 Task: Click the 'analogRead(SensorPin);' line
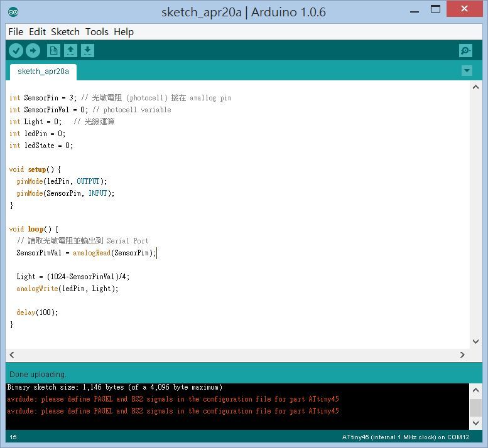tap(86, 253)
